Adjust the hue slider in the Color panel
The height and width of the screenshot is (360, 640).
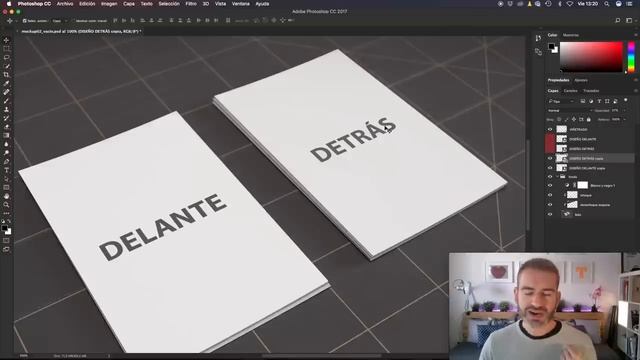click(x=631, y=57)
